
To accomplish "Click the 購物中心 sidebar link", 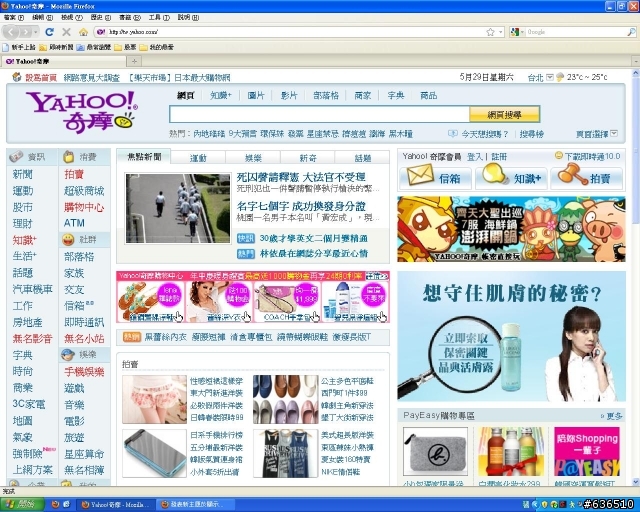I will coord(84,207).
